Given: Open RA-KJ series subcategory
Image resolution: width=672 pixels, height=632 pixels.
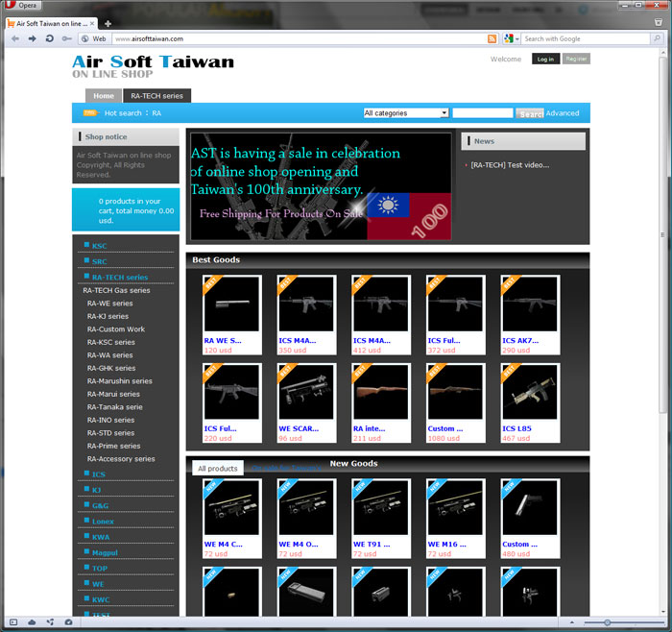Looking at the screenshot, I should [108, 316].
